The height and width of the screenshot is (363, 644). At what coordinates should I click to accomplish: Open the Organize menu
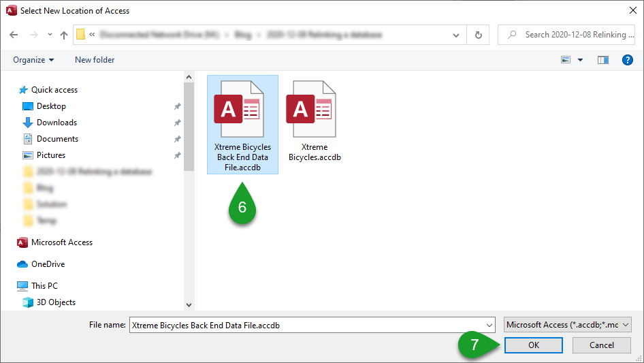(x=33, y=60)
